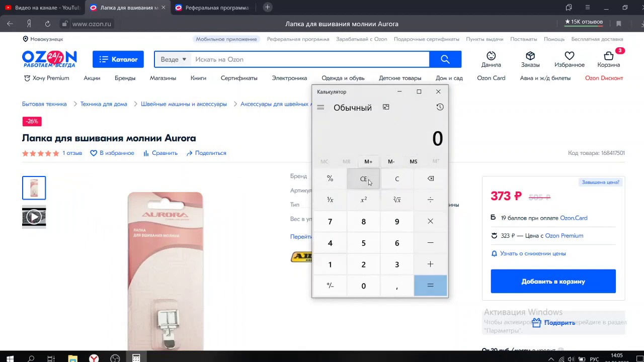644x362 pixels.
Task: Click the Сравнить compare link
Action: pos(160,153)
